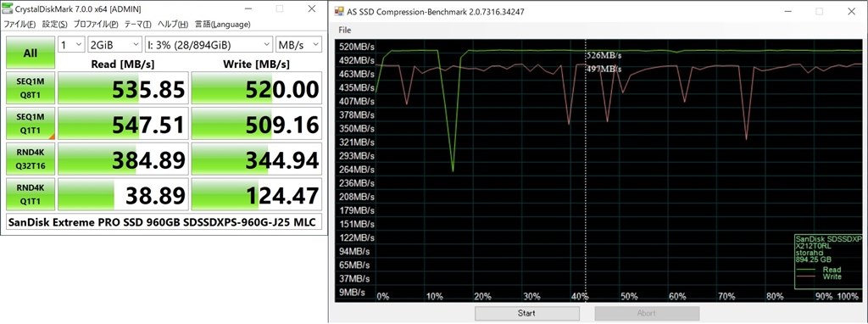Click the CrystalDiskMark app icon in title bar
868x324 pixels.
click(x=8, y=8)
